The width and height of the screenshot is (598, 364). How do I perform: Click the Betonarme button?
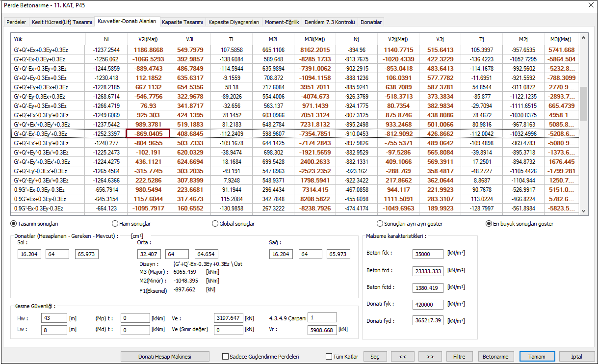tap(495, 357)
